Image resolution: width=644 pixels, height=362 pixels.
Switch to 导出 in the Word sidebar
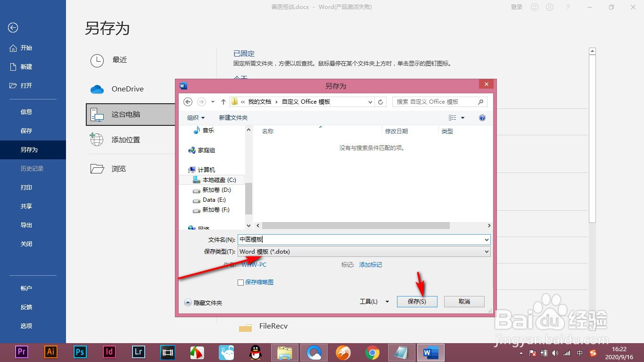click(26, 225)
